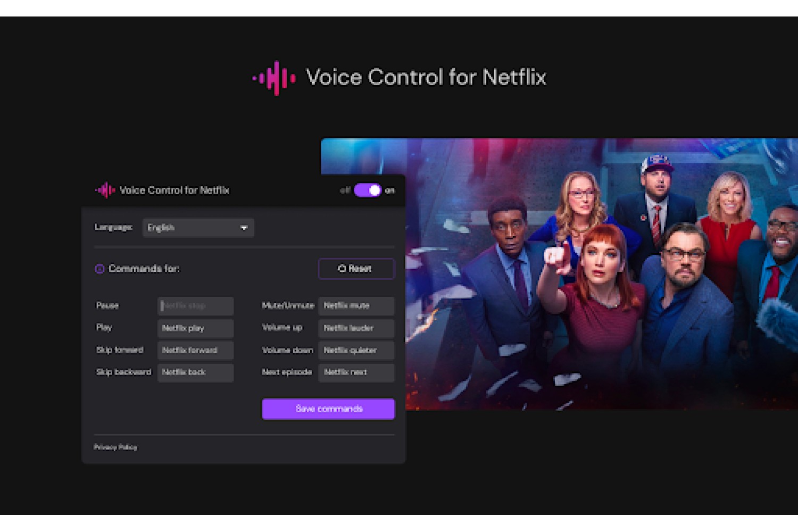Screen dimensions: 798x532
Task: Click the sound wave logo in popup header
Action: tap(105, 190)
